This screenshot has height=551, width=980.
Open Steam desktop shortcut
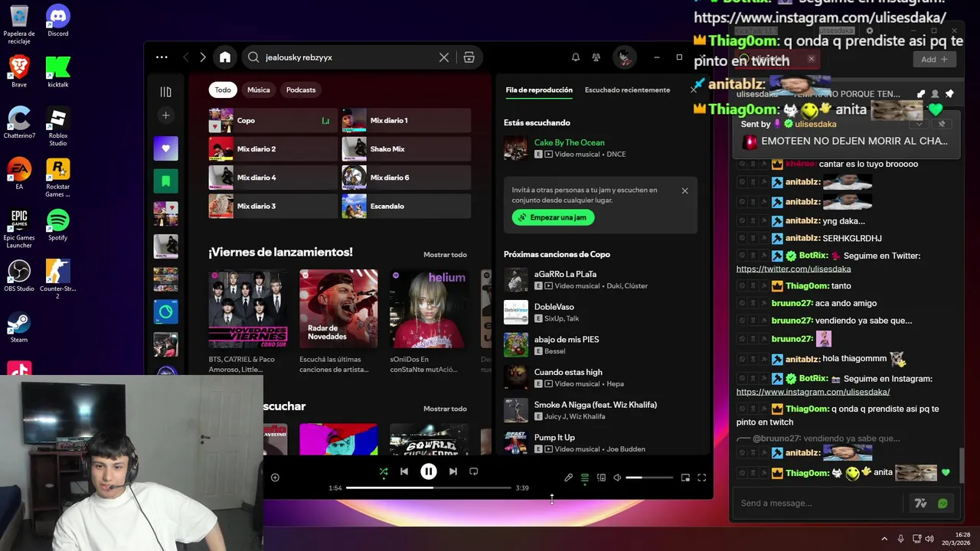pyautogui.click(x=19, y=328)
